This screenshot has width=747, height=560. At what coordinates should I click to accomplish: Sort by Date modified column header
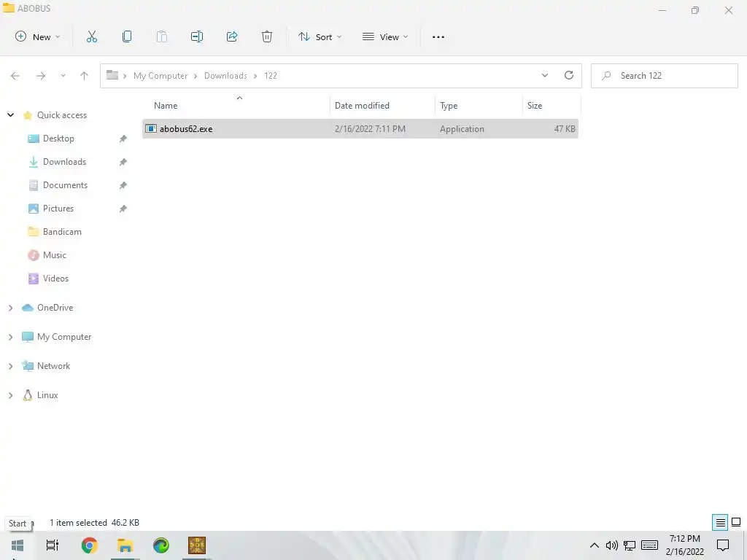point(362,106)
